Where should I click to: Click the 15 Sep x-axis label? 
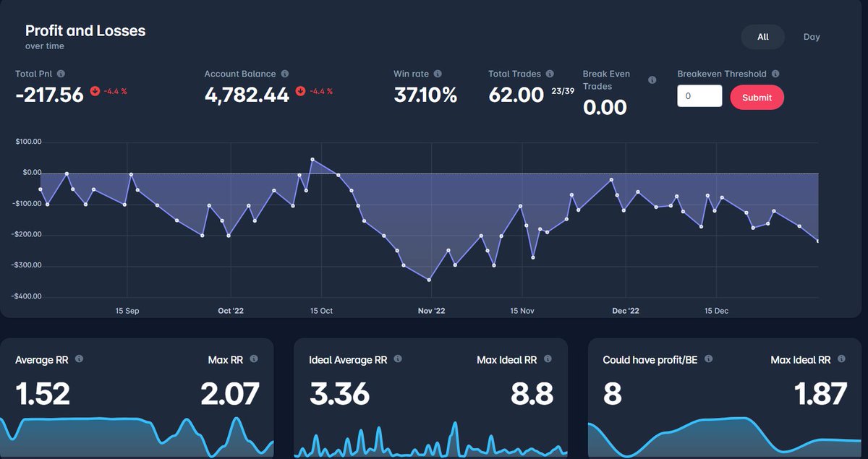tap(127, 311)
